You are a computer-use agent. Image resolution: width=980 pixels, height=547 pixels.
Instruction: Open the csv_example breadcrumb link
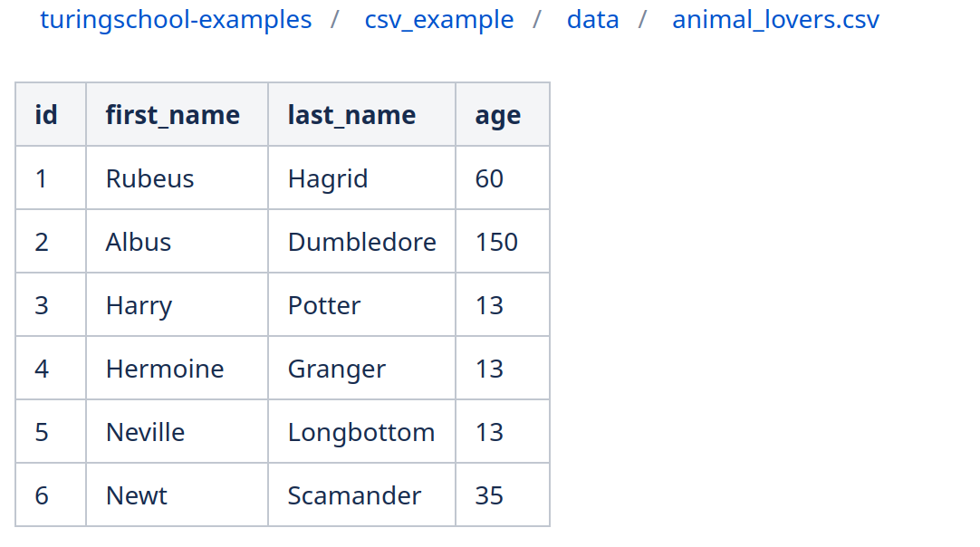click(x=439, y=20)
